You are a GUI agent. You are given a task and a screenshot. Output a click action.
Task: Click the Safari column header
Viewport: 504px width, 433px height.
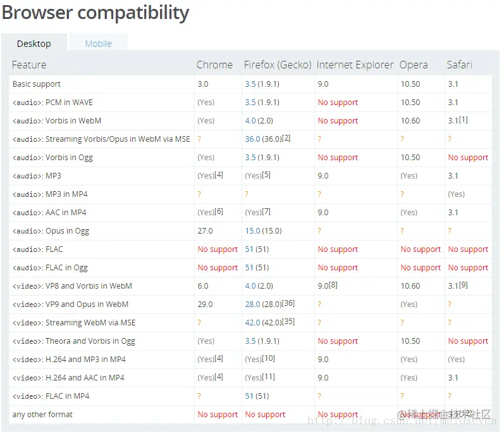click(x=459, y=65)
